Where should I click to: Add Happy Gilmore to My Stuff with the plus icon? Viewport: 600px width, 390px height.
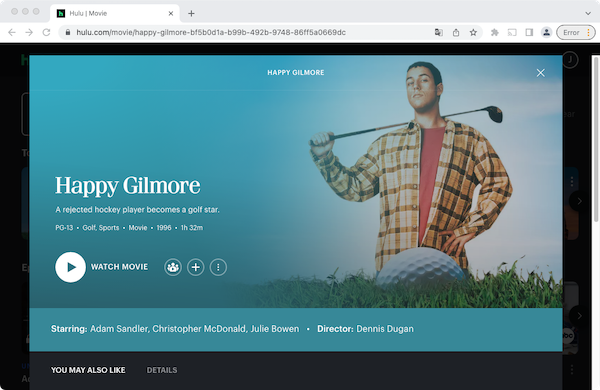(x=196, y=267)
